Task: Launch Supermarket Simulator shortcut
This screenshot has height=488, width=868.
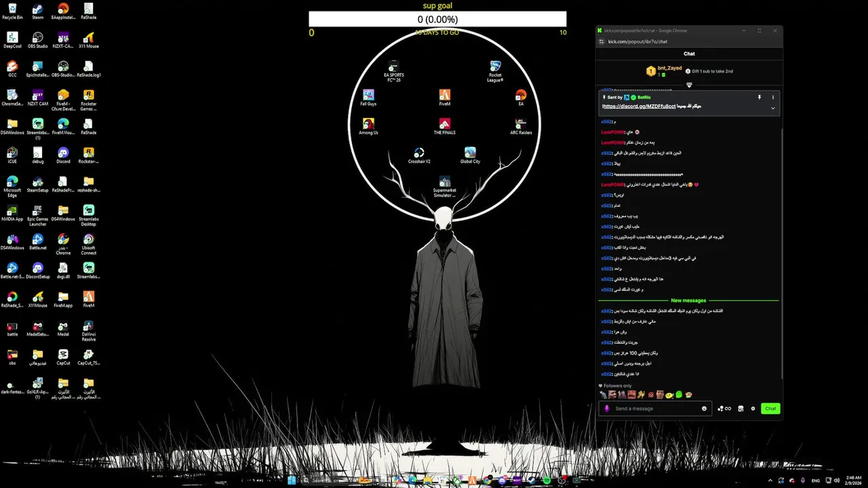Action: click(444, 186)
